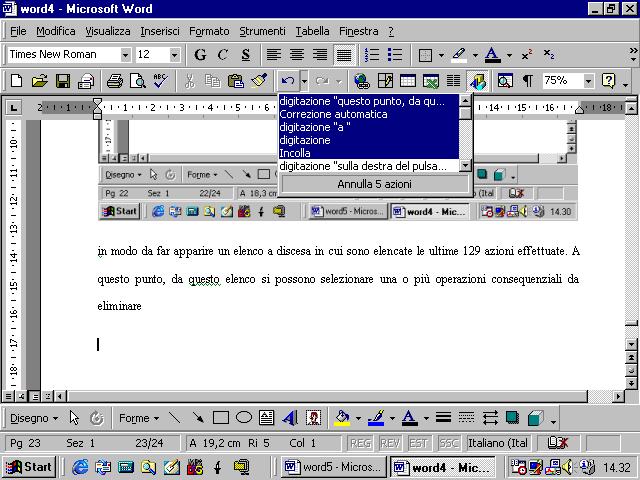The height and width of the screenshot is (480, 640).
Task: Insert a numbered list
Action: (x=372, y=55)
